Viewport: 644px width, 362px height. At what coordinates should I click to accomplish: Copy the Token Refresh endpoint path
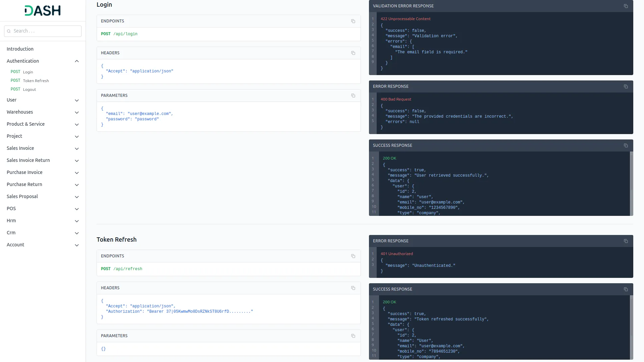[x=353, y=256]
